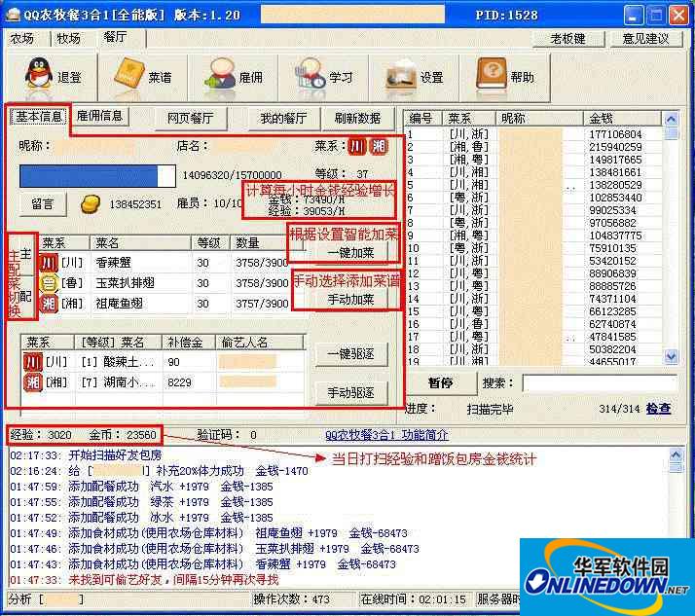
Task: Click into the 搜索 input field
Action: tap(600, 383)
